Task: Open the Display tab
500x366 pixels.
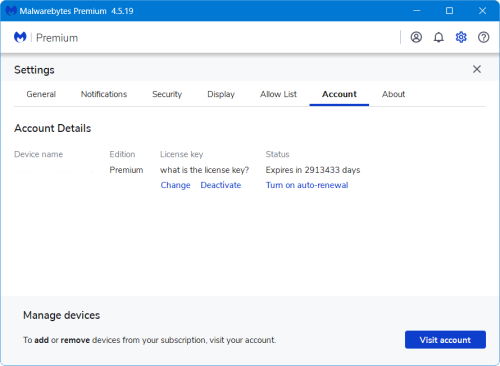Action: 221,94
